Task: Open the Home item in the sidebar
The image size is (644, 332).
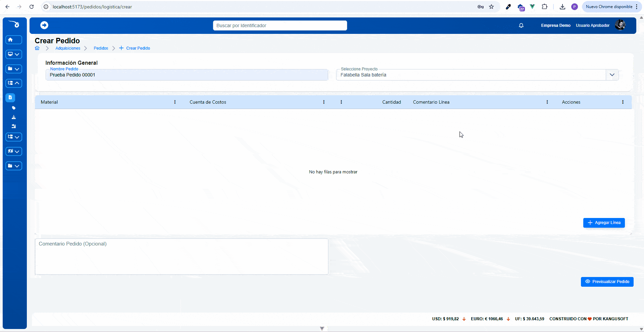Action: click(x=14, y=40)
